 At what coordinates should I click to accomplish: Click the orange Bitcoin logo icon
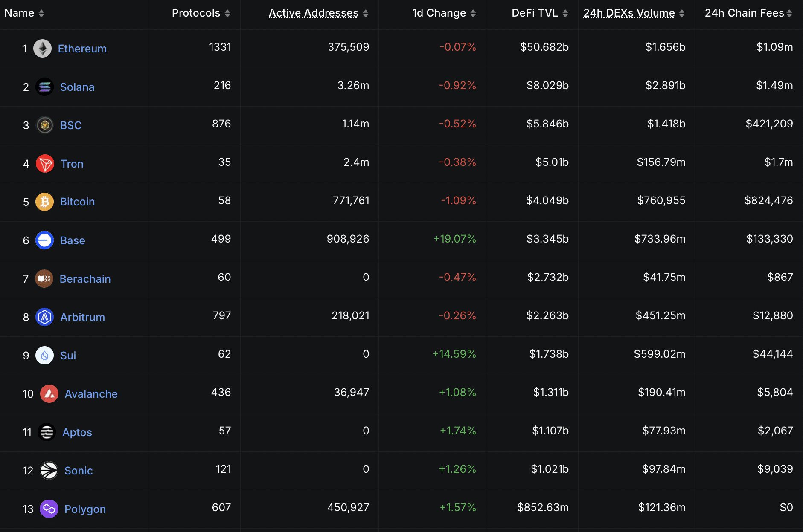tap(44, 202)
